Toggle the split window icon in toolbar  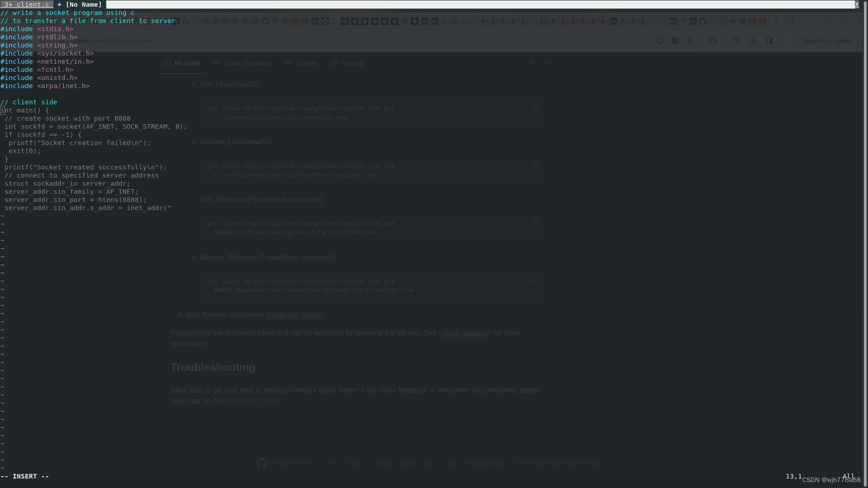pyautogui.click(x=769, y=41)
